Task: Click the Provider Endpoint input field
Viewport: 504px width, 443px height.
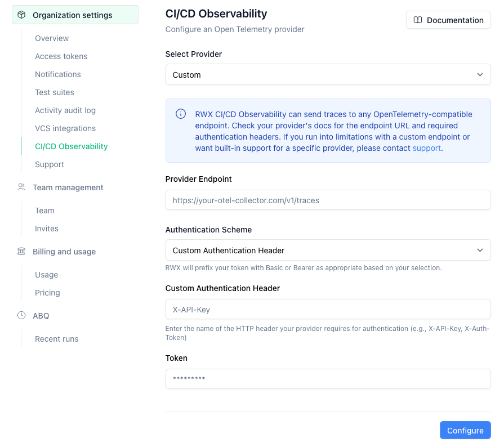Action: click(328, 200)
